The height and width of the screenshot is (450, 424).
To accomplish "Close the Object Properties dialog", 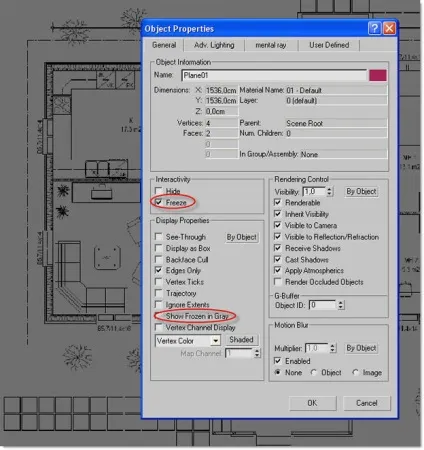I will [389, 28].
